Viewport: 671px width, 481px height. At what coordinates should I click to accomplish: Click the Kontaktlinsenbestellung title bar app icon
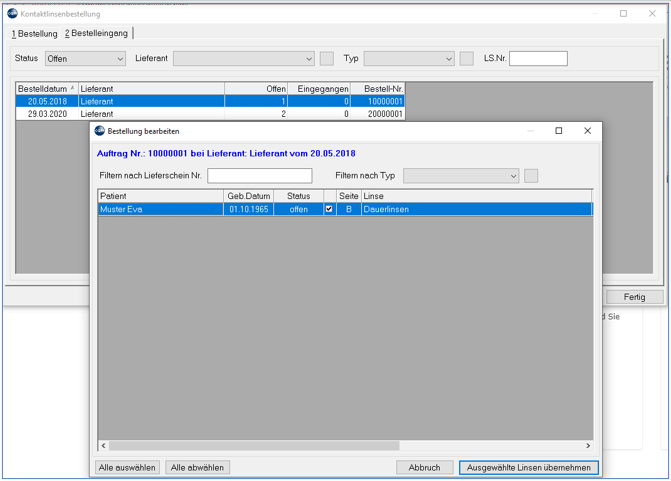(12, 13)
